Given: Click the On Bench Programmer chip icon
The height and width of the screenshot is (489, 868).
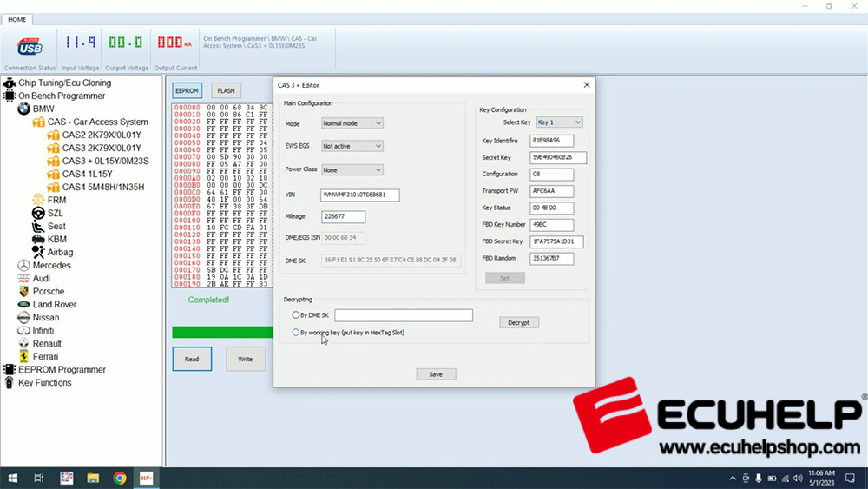Looking at the screenshot, I should coord(9,96).
